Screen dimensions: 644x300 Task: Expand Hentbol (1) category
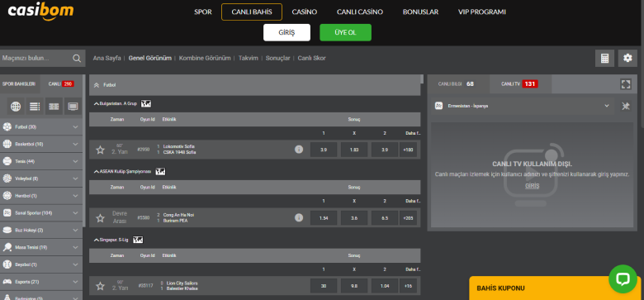pos(41,196)
